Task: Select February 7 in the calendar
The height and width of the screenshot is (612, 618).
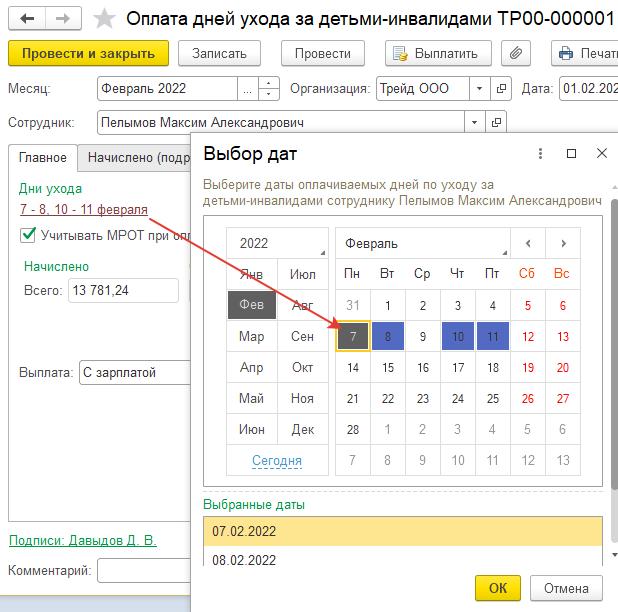Action: click(x=353, y=336)
